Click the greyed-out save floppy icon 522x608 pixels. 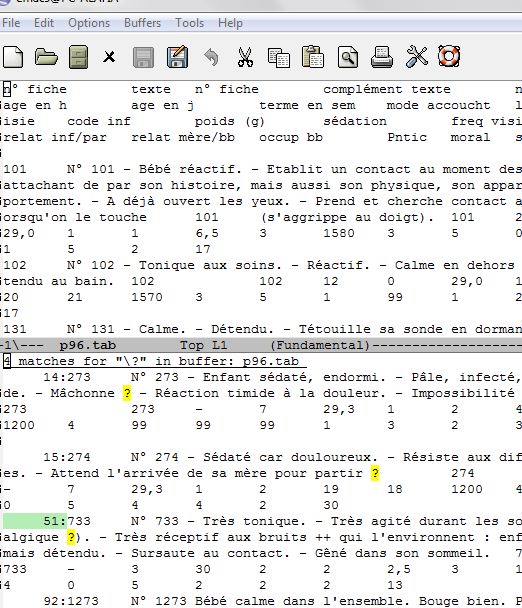[143, 57]
